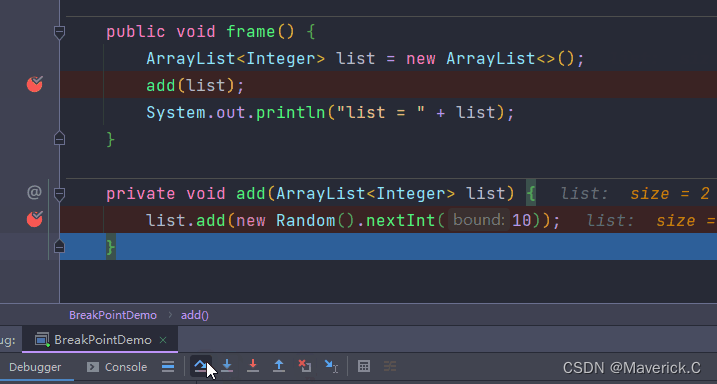Click 'new ArrayList<>()' in the declaration

click(490, 59)
